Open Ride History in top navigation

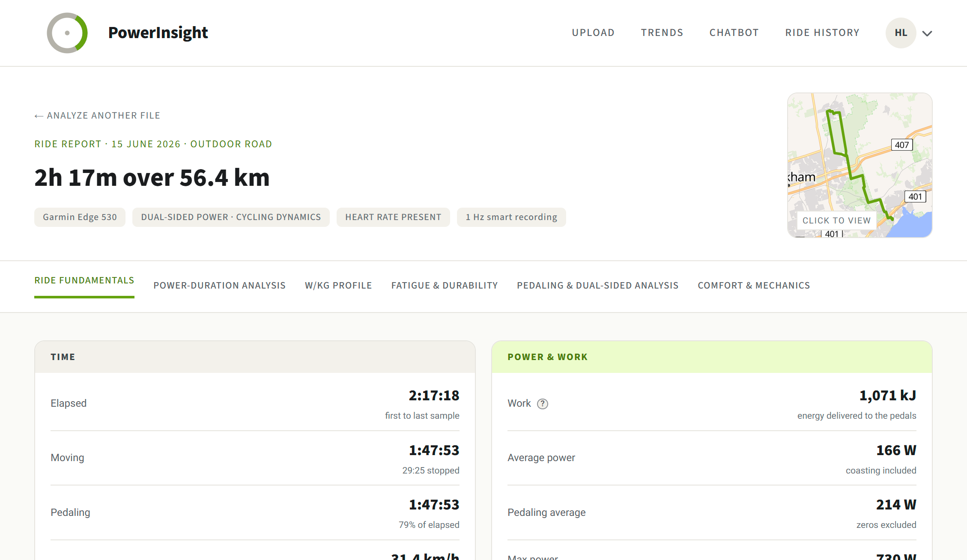pyautogui.click(x=822, y=33)
